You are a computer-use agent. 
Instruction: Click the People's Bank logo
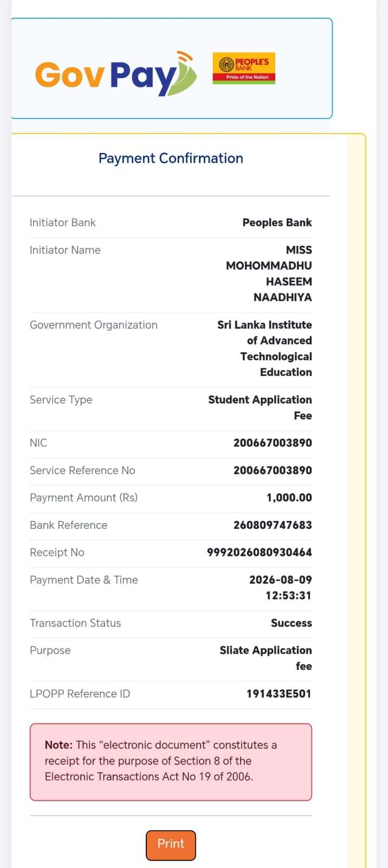coord(244,68)
